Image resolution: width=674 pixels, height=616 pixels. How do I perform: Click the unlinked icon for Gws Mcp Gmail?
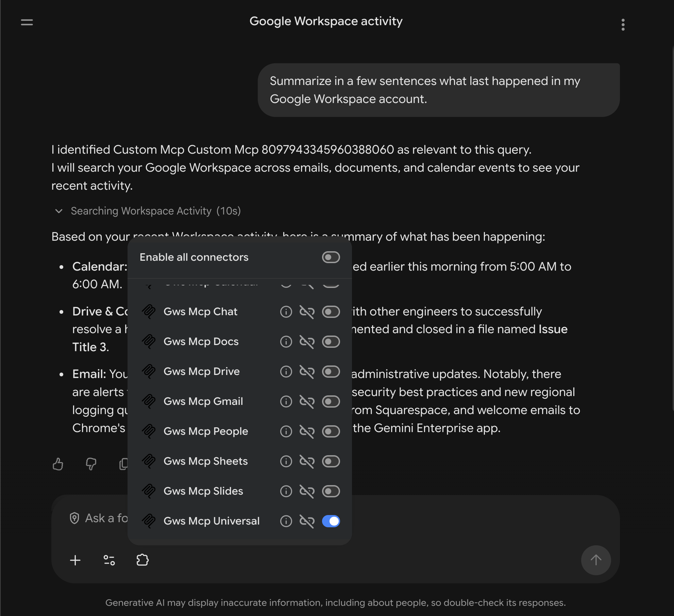pos(307,401)
